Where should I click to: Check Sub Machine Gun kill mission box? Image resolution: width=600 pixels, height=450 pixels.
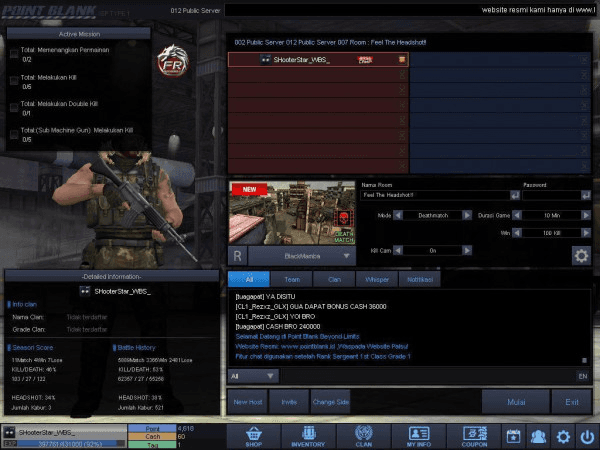click(14, 134)
